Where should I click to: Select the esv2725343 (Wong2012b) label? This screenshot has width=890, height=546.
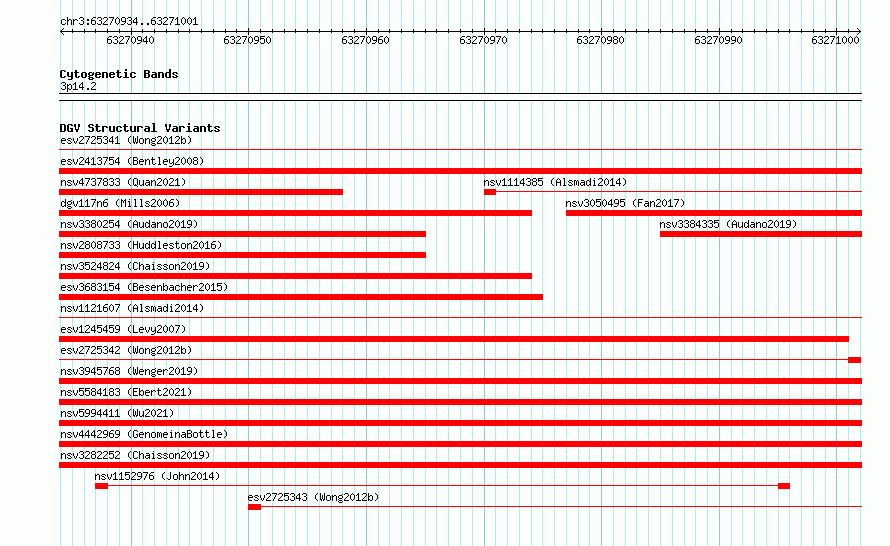tap(313, 497)
